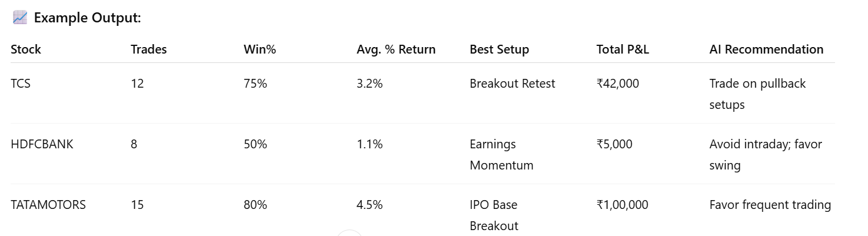This screenshot has width=868, height=236.
Task: Click the chart emoji beside Example Output
Action: pyautogui.click(x=20, y=18)
